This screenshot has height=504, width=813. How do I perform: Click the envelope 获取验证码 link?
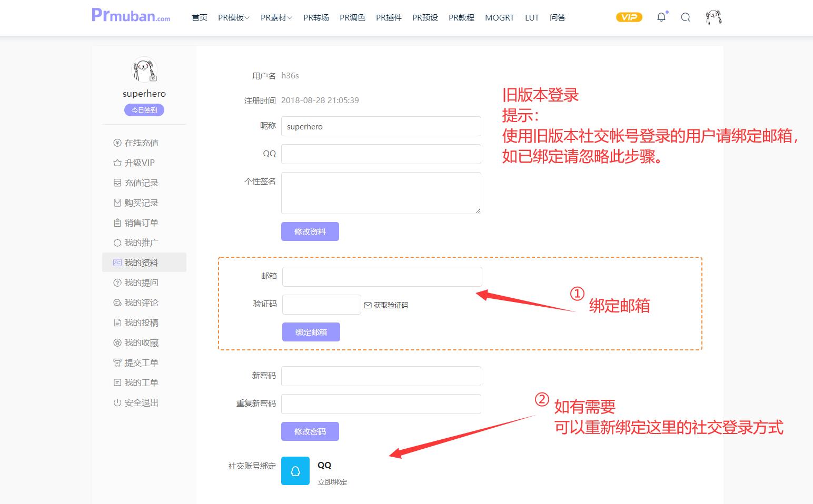pos(386,305)
